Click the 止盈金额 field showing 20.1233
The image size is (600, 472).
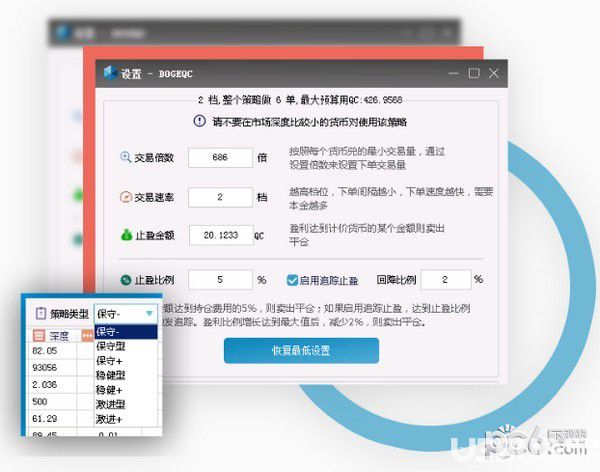pyautogui.click(x=221, y=235)
